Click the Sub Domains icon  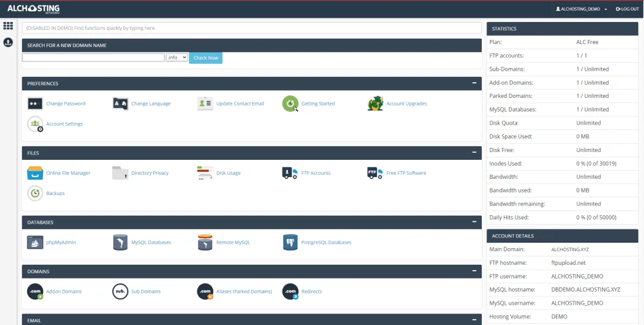click(120, 292)
